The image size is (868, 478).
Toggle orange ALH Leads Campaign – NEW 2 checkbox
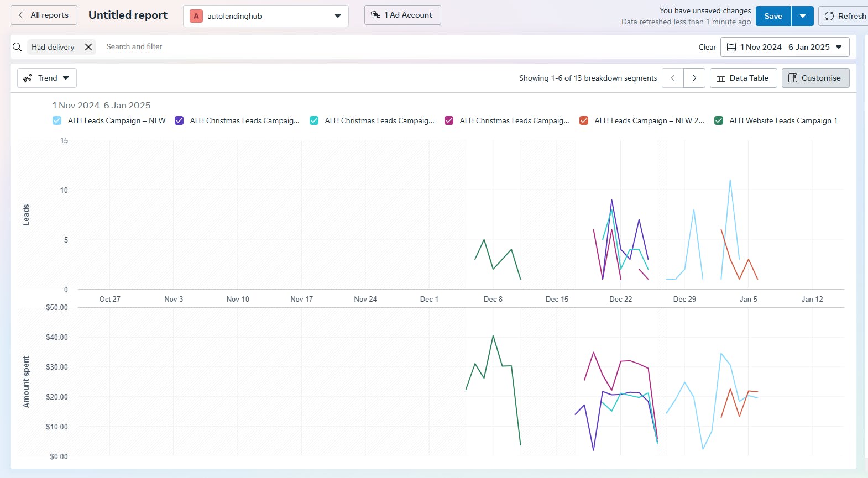(584, 120)
